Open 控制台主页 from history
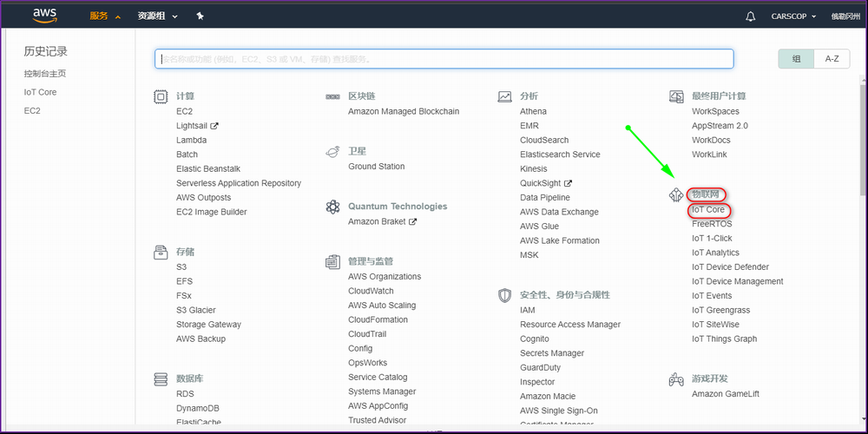 (45, 74)
